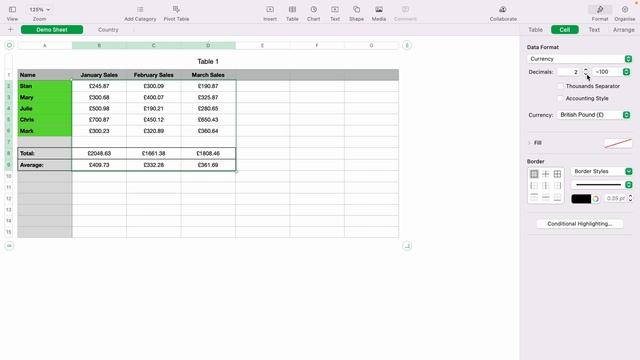Screen dimensions: 640x360
Task: Open the View sidebar menu icon
Action: pos(12,9)
